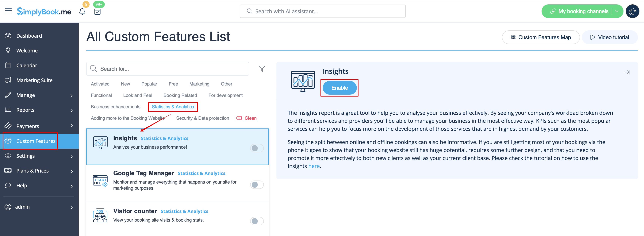Toggle the Insights feature switch
644x236 pixels.
[x=257, y=148]
